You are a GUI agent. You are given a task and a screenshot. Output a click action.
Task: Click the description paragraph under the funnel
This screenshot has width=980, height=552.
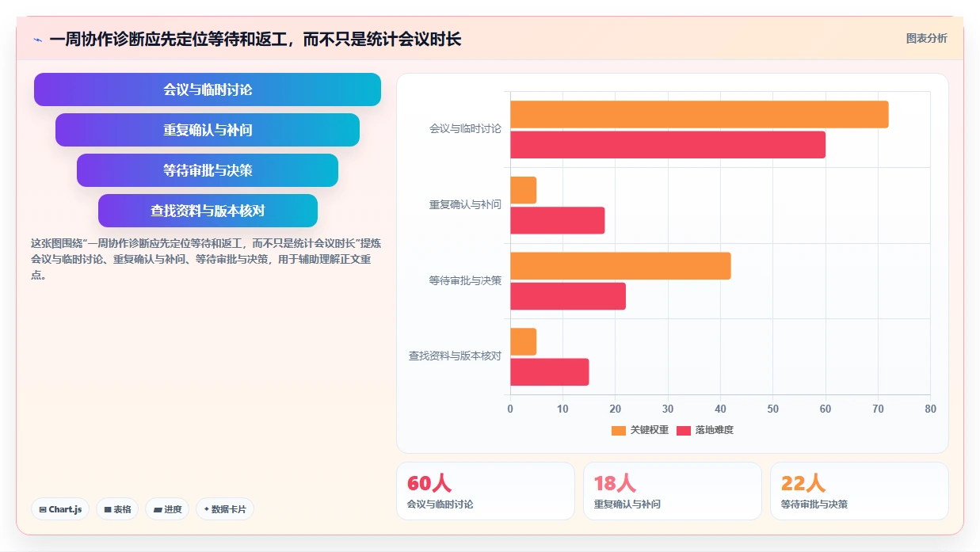(206, 259)
